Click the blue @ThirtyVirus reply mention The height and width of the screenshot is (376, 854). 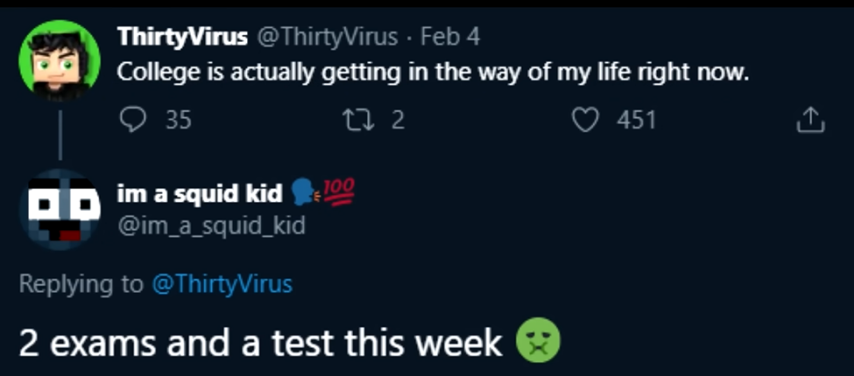pos(222,284)
